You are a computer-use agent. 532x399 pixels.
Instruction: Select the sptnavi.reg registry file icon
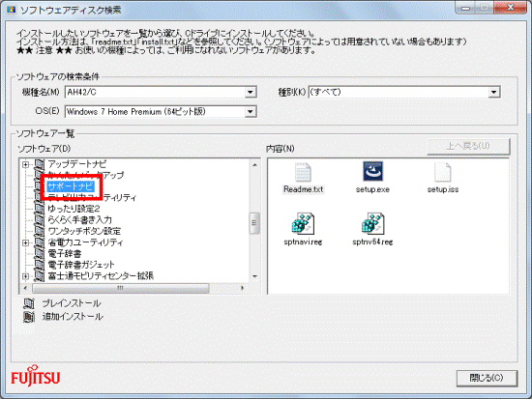point(303,224)
